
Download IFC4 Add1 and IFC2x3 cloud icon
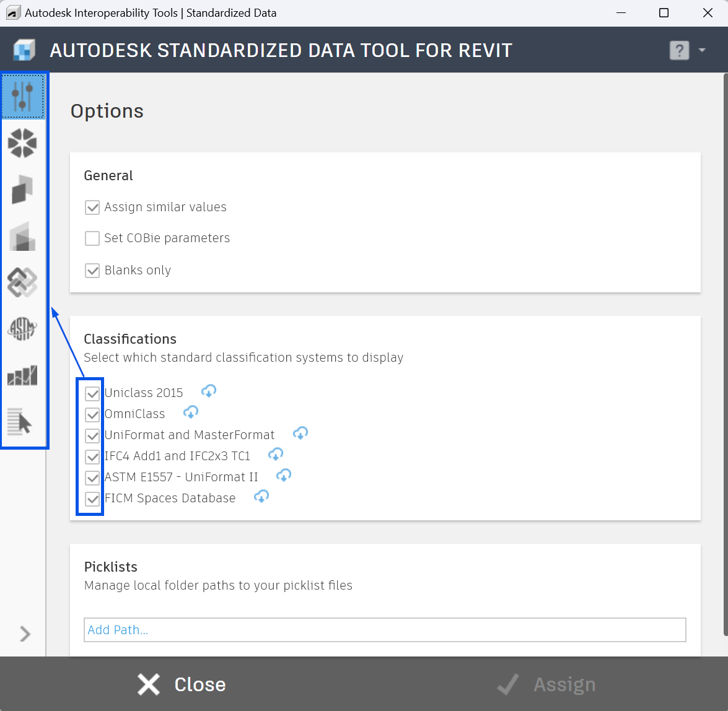click(276, 455)
